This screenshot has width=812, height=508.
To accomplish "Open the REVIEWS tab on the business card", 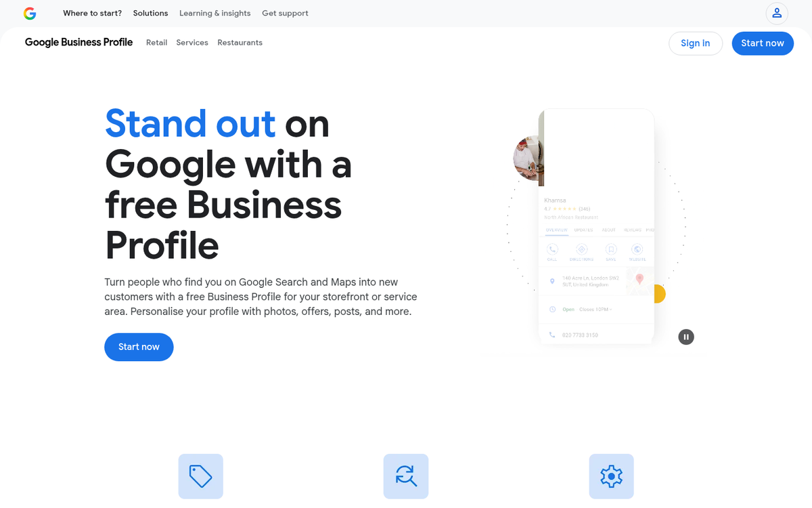I will (633, 230).
